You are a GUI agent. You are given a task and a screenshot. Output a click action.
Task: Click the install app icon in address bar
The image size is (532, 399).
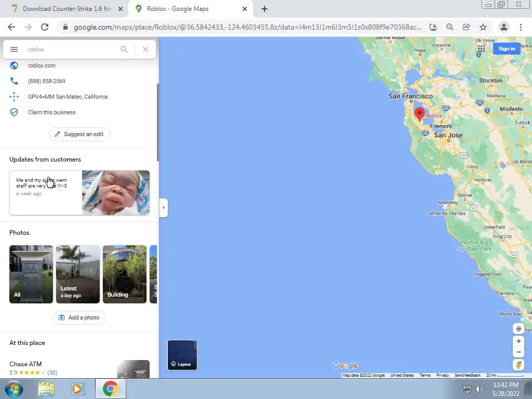pyautogui.click(x=433, y=27)
